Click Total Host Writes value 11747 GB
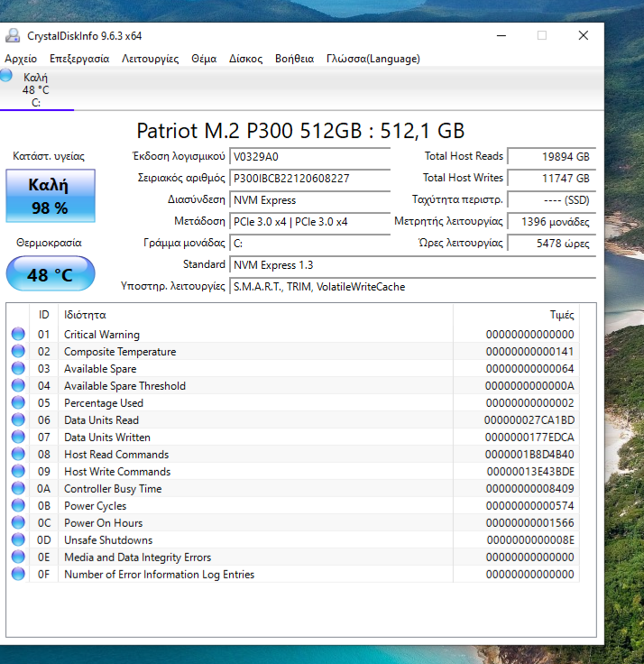Viewport: 644px width, 664px height. pyautogui.click(x=552, y=179)
